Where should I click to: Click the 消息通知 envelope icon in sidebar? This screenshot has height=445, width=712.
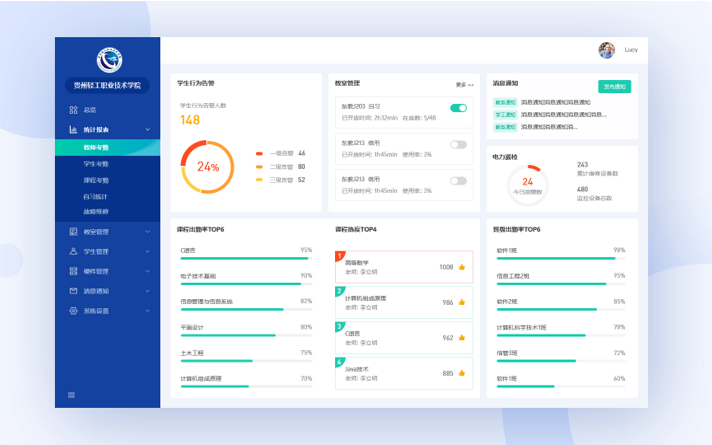pyautogui.click(x=73, y=291)
